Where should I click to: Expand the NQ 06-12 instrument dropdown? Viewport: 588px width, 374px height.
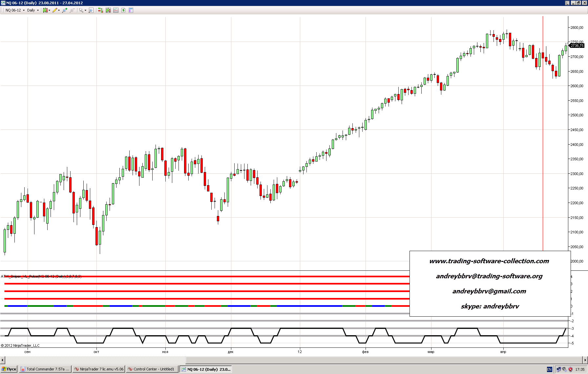point(24,10)
